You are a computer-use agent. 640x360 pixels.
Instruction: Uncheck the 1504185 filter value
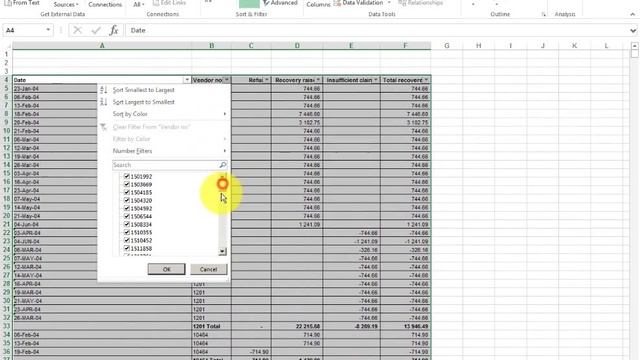tap(127, 192)
